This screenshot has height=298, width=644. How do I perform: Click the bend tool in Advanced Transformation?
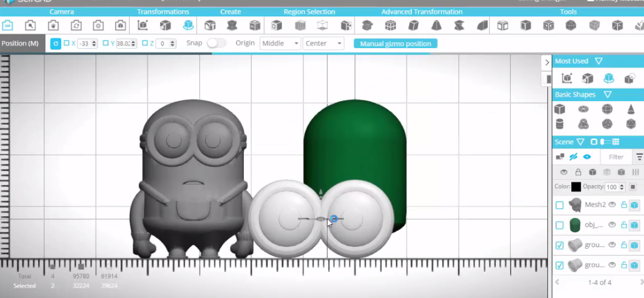(x=482, y=26)
